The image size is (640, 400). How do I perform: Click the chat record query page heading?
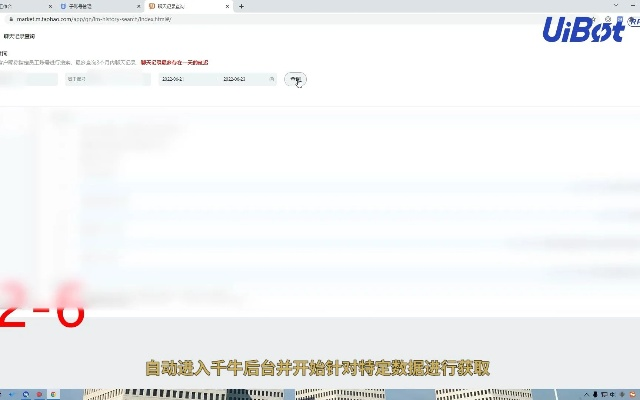tap(19, 36)
